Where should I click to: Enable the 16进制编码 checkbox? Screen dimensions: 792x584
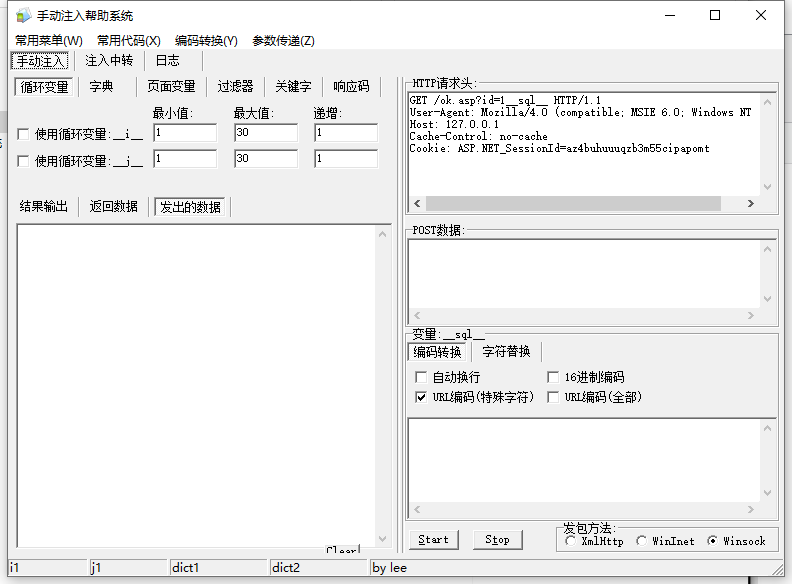553,377
